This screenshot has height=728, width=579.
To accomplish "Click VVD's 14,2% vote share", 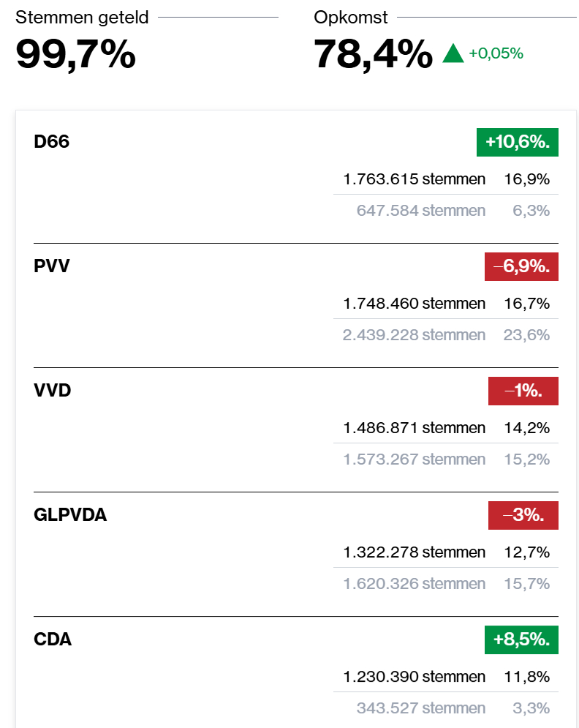I will tap(526, 428).
